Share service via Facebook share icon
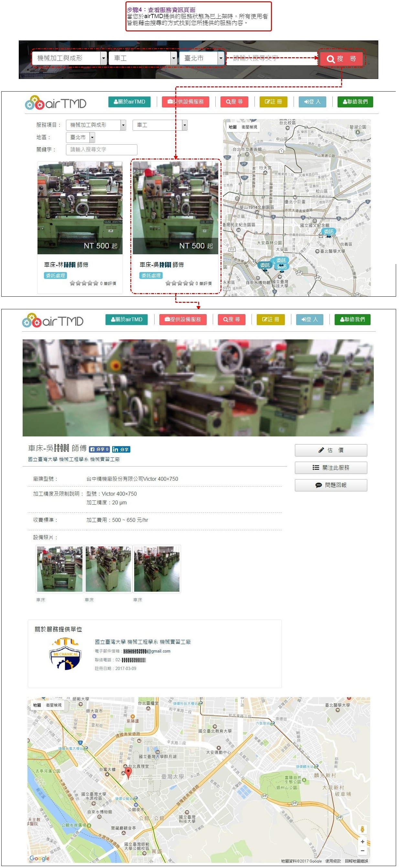This screenshot has height=868, width=399. point(99,449)
